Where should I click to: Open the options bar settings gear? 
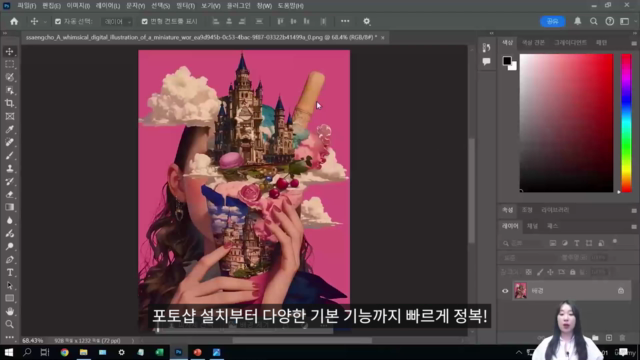tap(367, 21)
